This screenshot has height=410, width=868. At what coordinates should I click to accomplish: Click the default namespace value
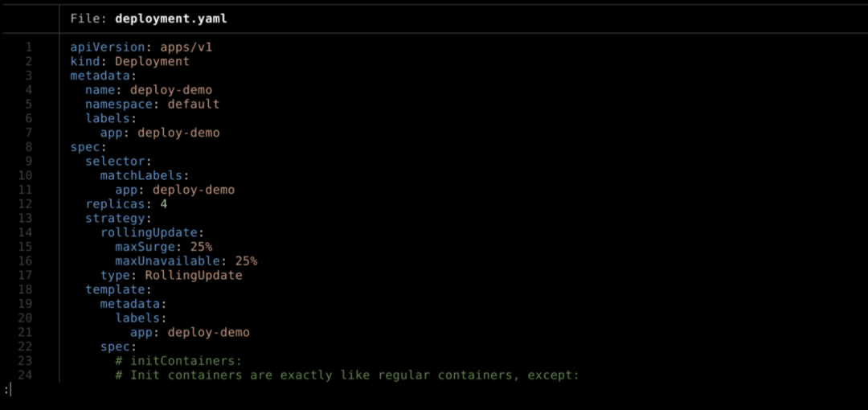194,105
